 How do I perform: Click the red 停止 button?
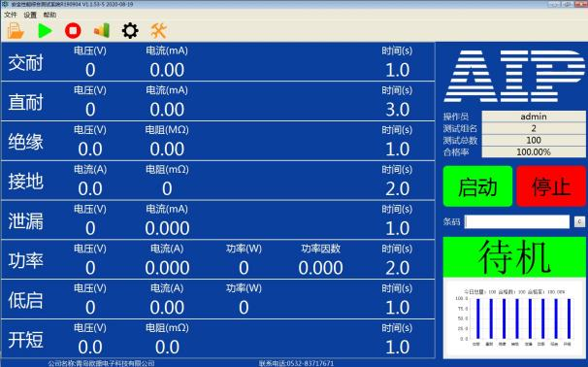[551, 186]
